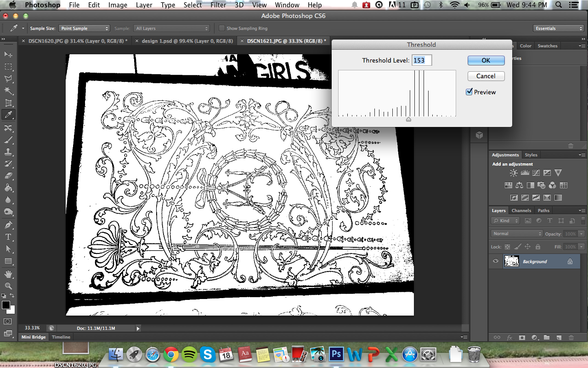The height and width of the screenshot is (368, 588).
Task: Open the layer filter Kind dropdown
Action: click(505, 220)
